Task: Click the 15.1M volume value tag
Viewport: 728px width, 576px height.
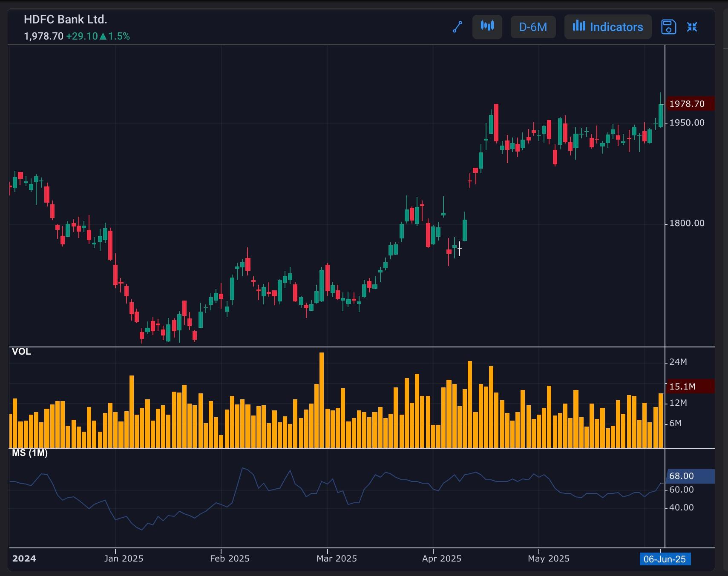Action: (690, 387)
